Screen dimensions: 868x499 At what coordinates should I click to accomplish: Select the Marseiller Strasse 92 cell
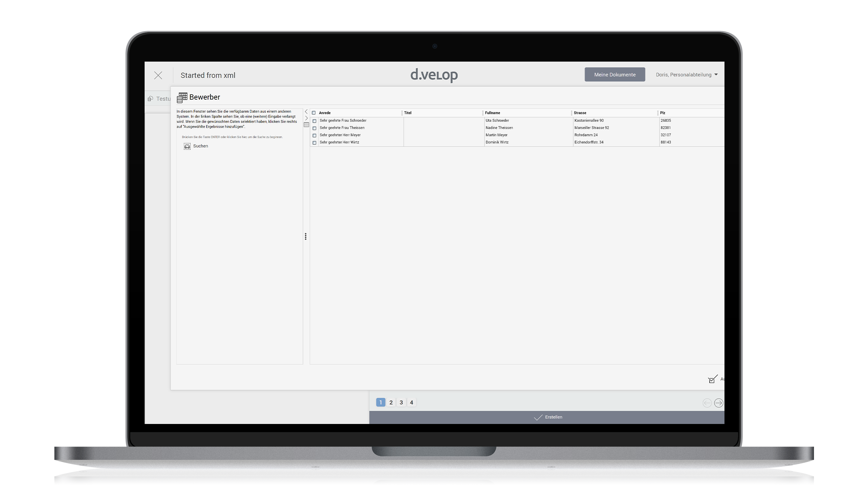(x=591, y=128)
